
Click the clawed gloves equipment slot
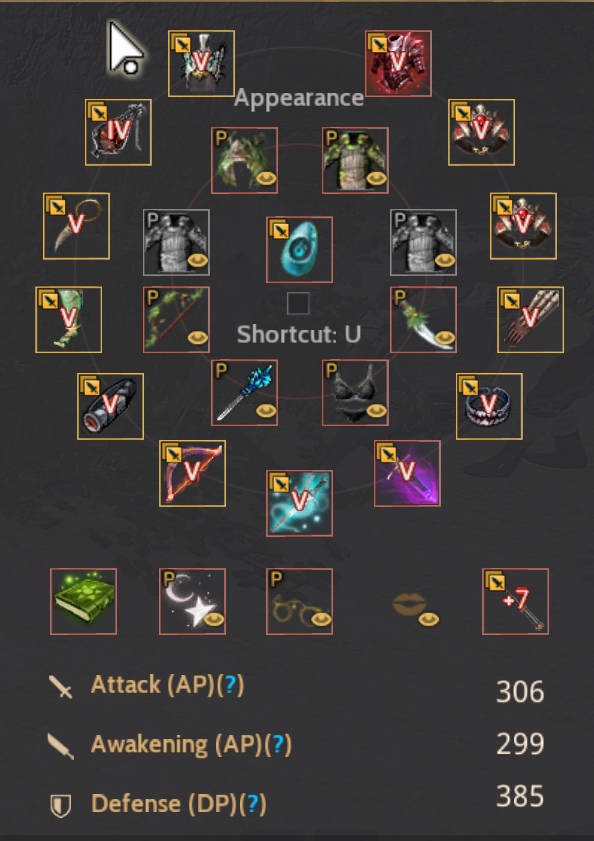point(530,320)
